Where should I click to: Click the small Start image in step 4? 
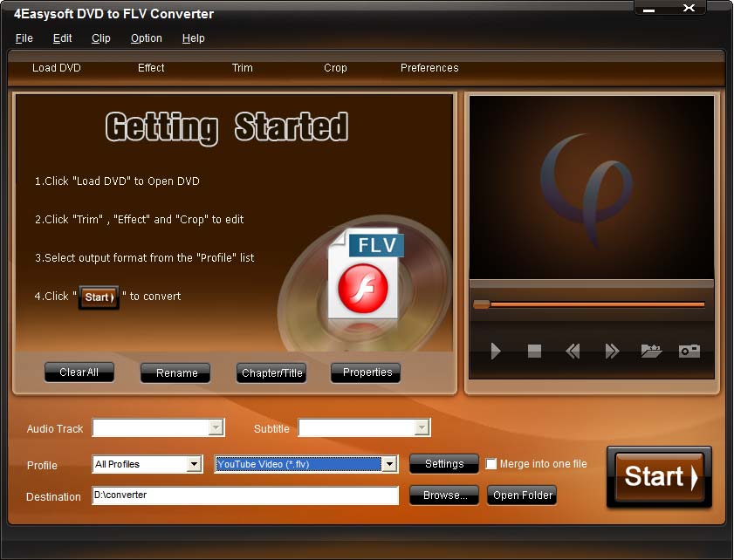[x=99, y=297]
